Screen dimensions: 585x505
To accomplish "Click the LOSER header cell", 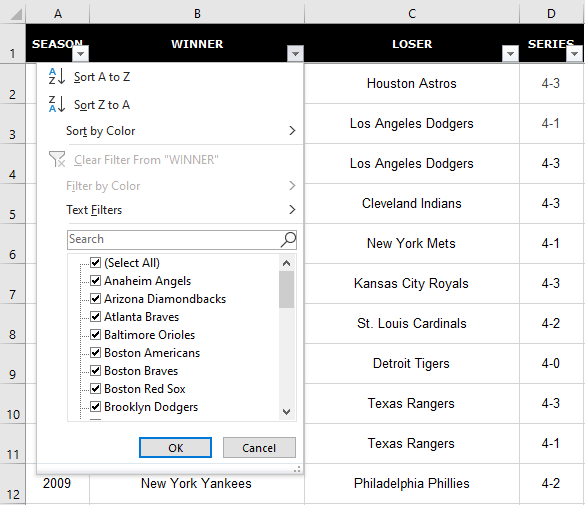I will [412, 43].
